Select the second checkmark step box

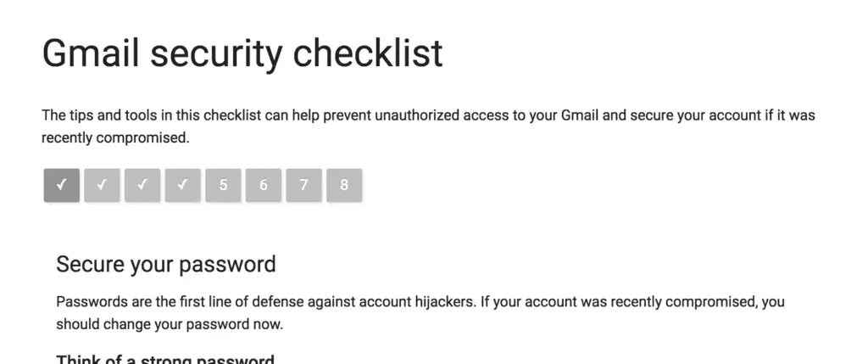click(102, 185)
